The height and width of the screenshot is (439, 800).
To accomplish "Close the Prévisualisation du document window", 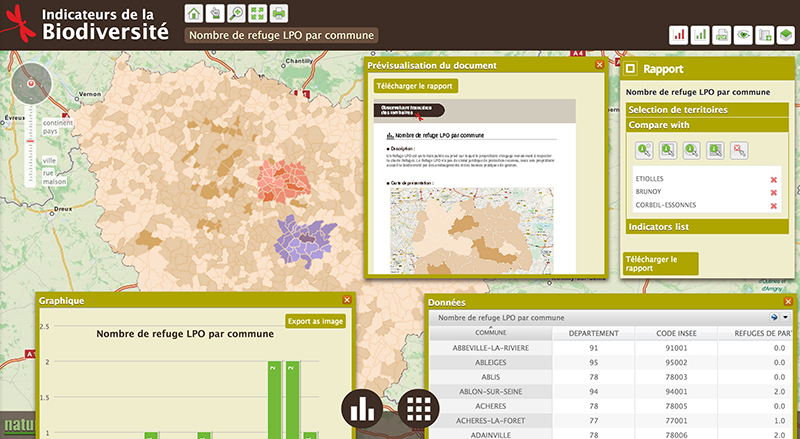I will (x=599, y=64).
